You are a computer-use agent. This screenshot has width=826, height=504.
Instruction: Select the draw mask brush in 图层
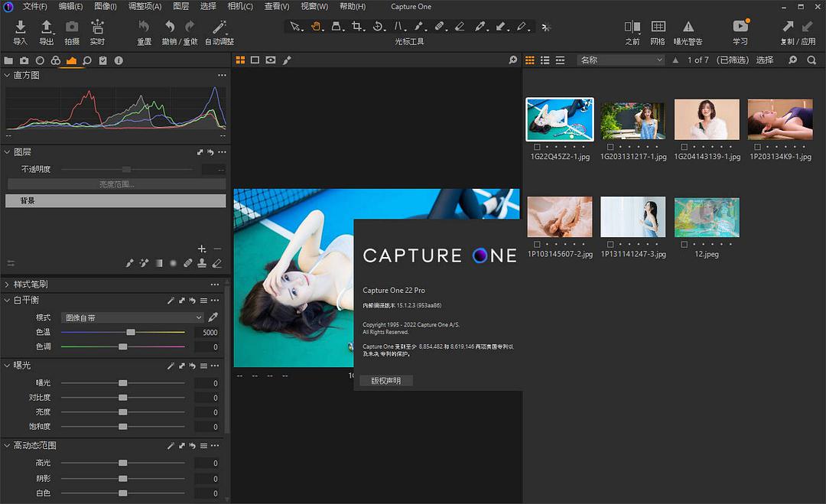[x=129, y=263]
